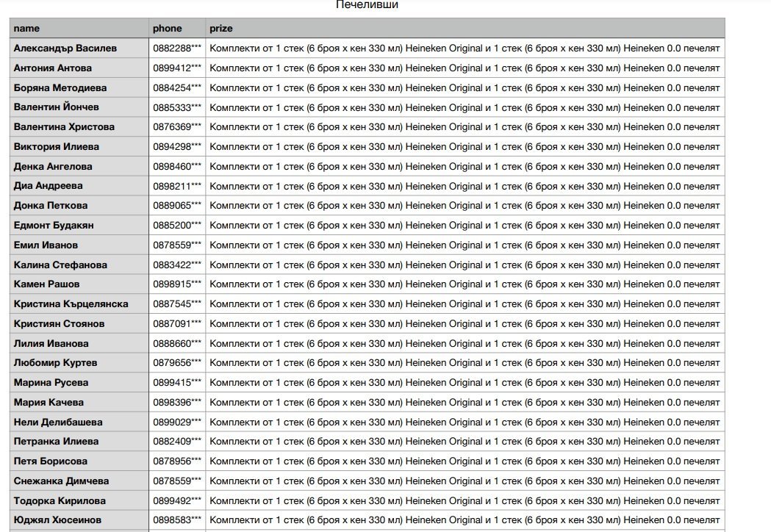Image resolution: width=771 pixels, height=532 pixels.
Task: Select the name cell Антония Антова
Action: 53,68
